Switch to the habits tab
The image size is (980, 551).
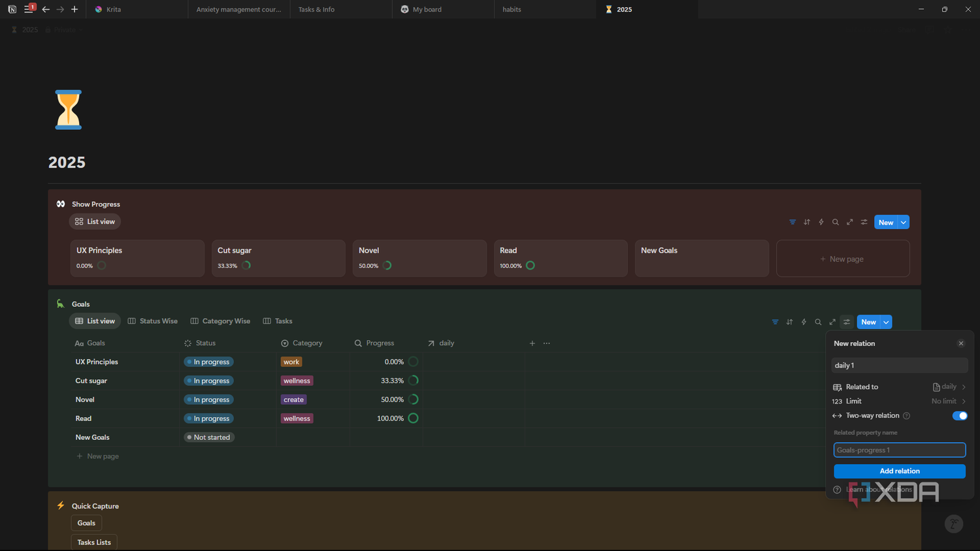coord(545,9)
